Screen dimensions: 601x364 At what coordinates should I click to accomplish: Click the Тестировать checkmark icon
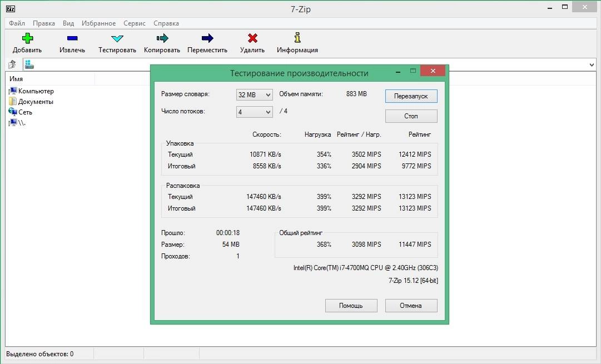coord(117,38)
